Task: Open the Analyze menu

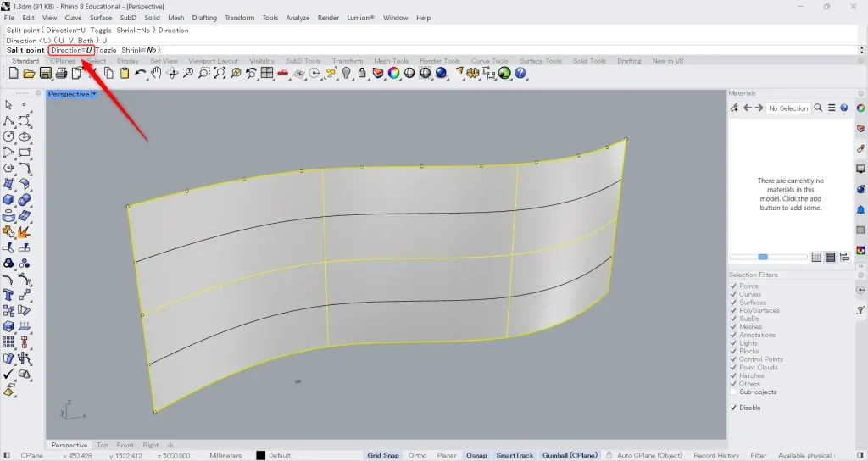Action: tap(298, 18)
